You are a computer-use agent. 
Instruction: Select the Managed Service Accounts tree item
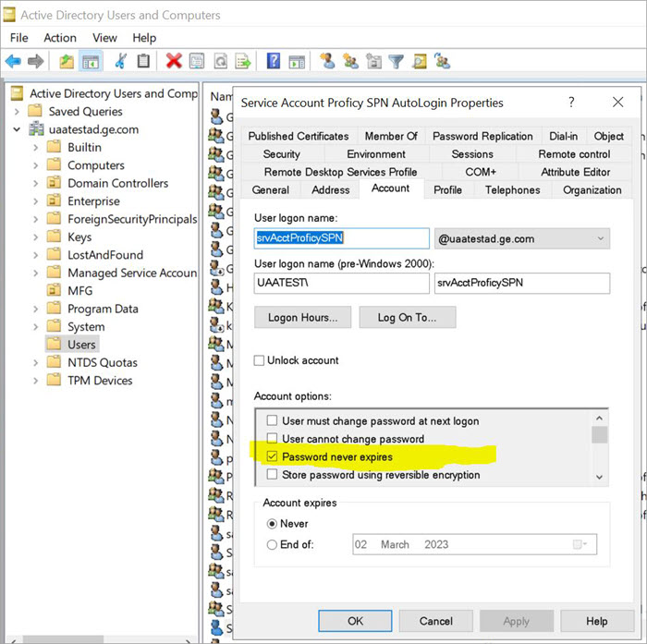point(132,273)
